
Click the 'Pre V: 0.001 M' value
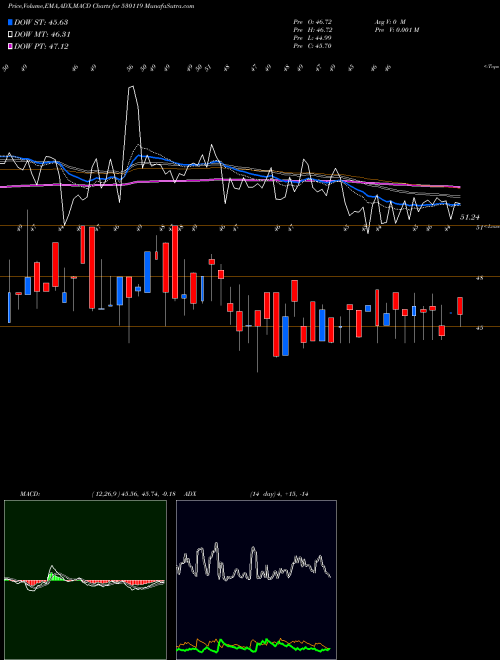click(x=396, y=30)
